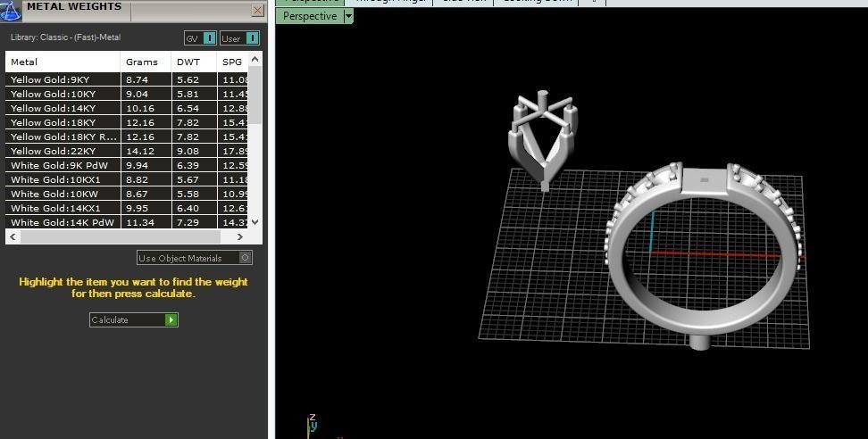Select the White Gold:10KX1 row
This screenshot has width=868, height=439.
point(127,179)
